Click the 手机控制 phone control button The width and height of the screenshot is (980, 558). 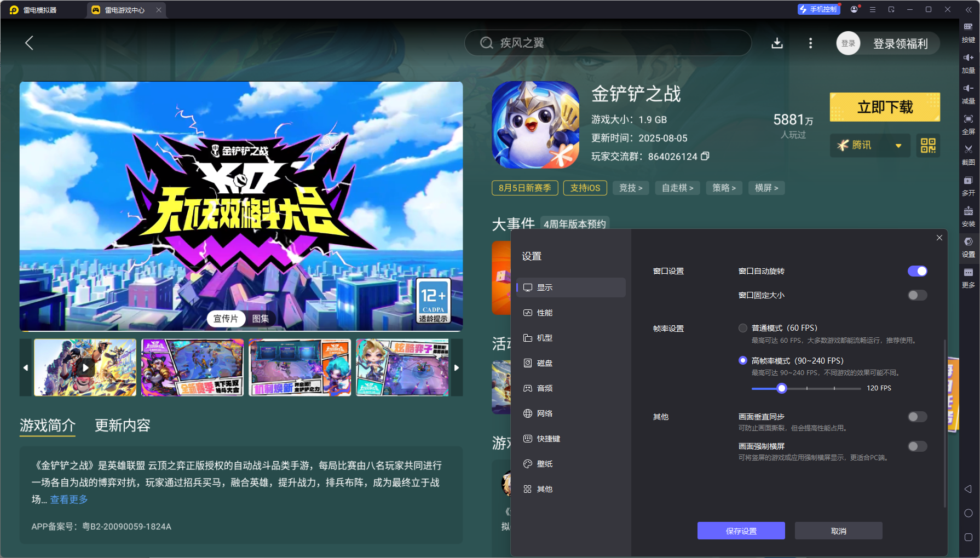point(818,9)
